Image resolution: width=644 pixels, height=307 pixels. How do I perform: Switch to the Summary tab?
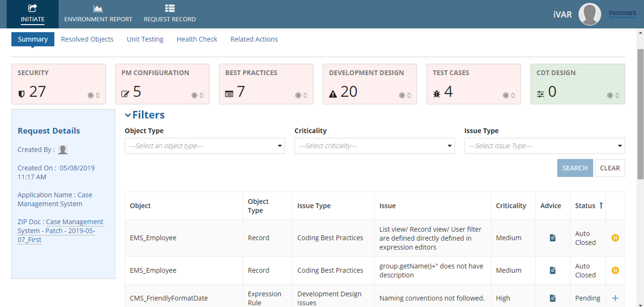coord(33,39)
